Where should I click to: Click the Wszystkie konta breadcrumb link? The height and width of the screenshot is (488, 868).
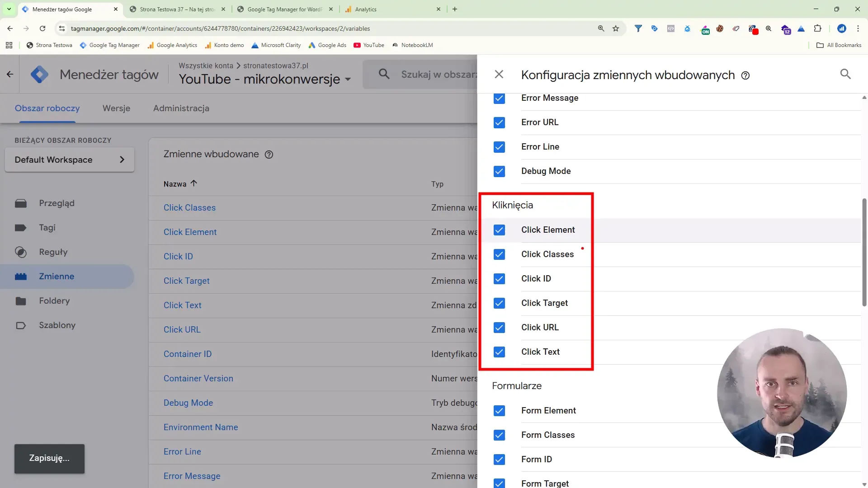click(206, 66)
